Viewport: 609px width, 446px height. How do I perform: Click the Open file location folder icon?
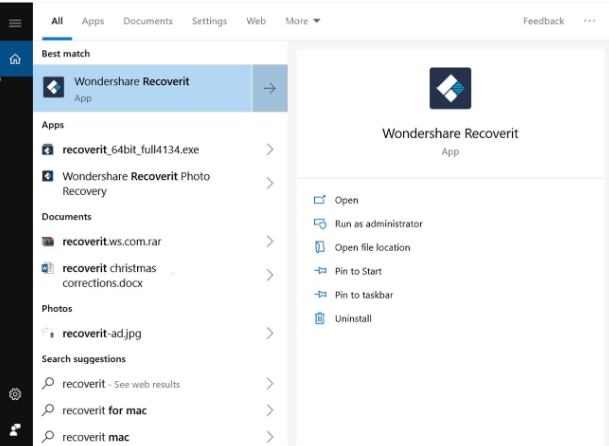coord(320,247)
